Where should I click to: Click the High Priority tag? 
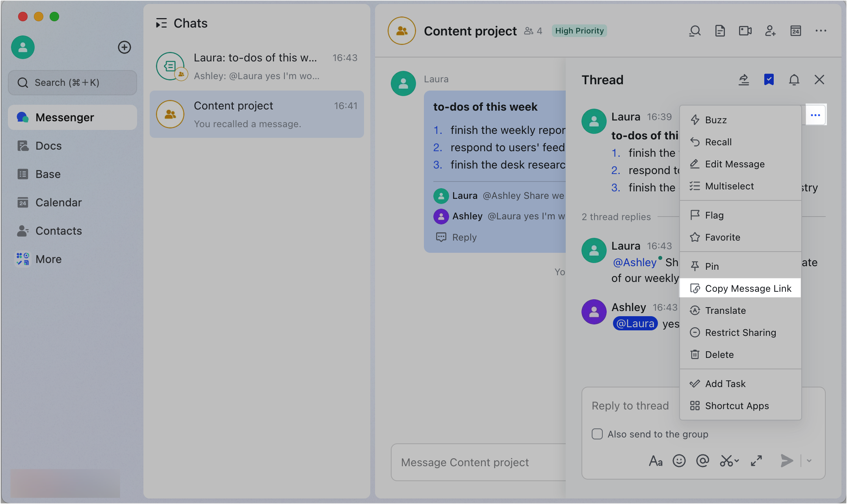(579, 31)
